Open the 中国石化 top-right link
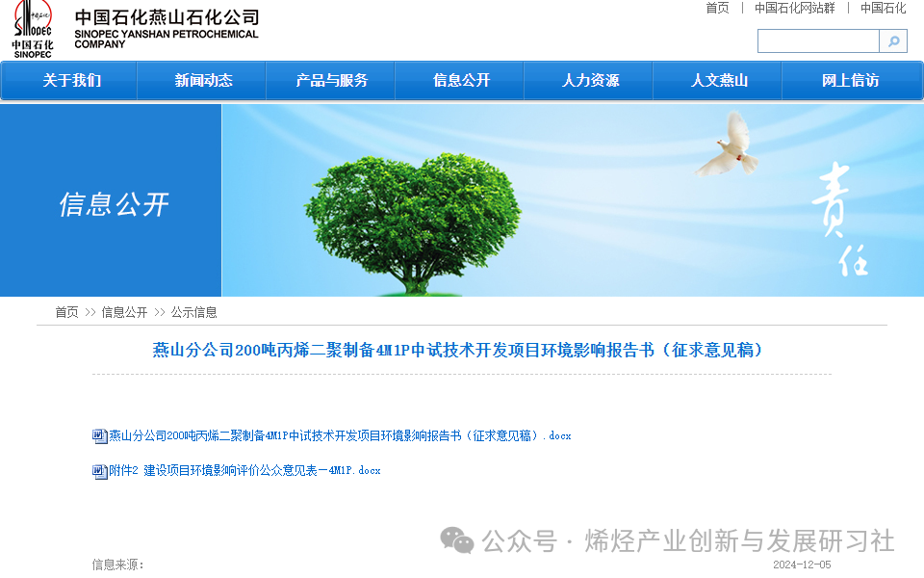This screenshot has height=578, width=924. 883,8
